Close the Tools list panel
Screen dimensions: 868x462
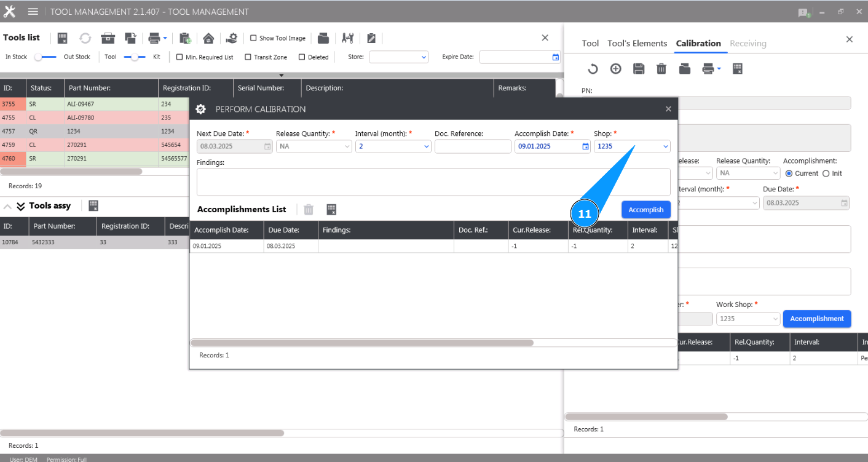545,38
